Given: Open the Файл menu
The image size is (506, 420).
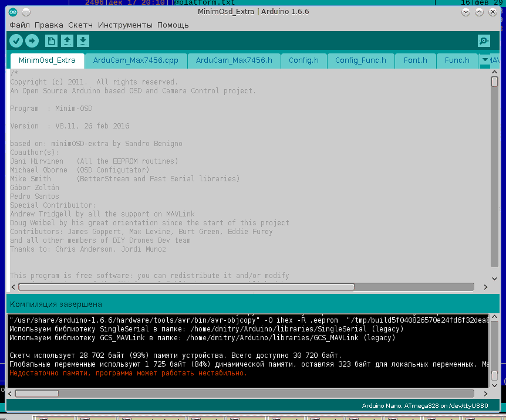Looking at the screenshot, I should click(19, 25).
